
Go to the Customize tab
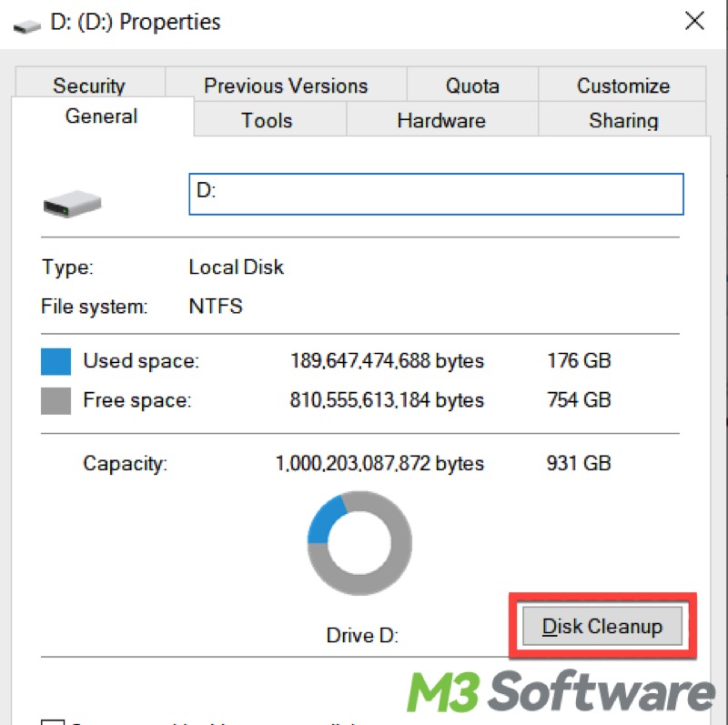tap(622, 85)
